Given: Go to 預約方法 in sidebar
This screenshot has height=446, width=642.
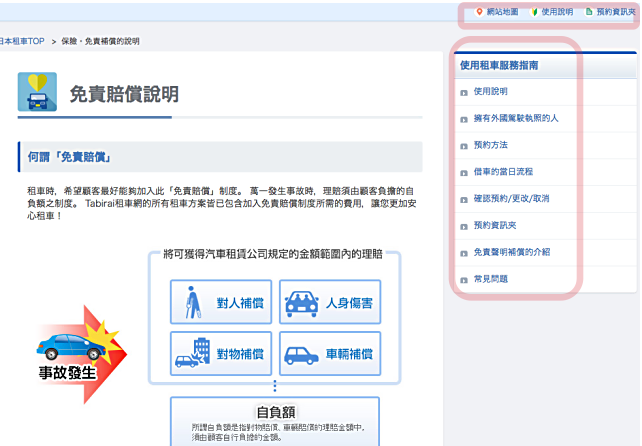Looking at the screenshot, I should click(490, 145).
